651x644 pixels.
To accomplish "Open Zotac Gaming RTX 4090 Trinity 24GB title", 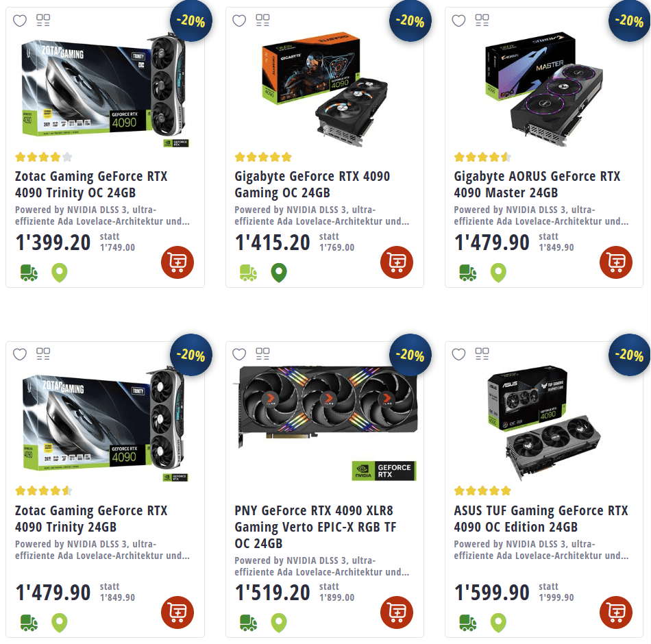I will click(91, 519).
